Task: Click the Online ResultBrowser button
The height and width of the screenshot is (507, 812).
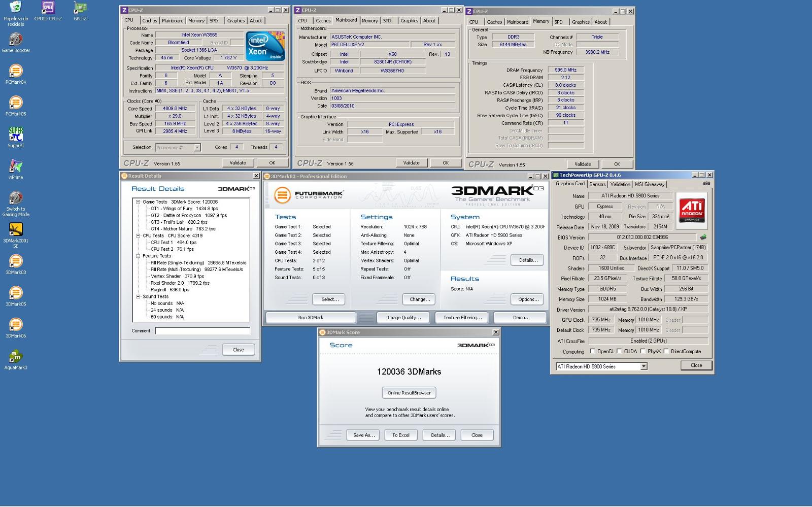Action: click(x=409, y=393)
